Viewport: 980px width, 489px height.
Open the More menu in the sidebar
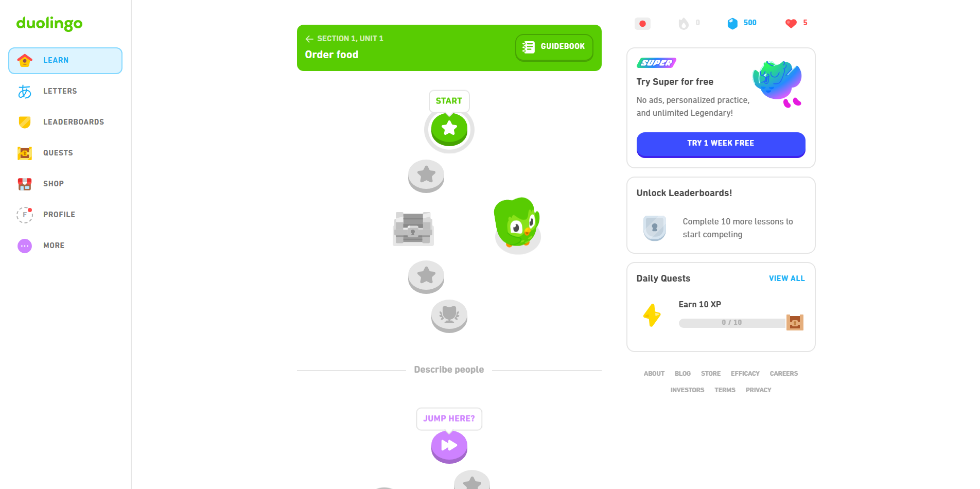(x=54, y=246)
